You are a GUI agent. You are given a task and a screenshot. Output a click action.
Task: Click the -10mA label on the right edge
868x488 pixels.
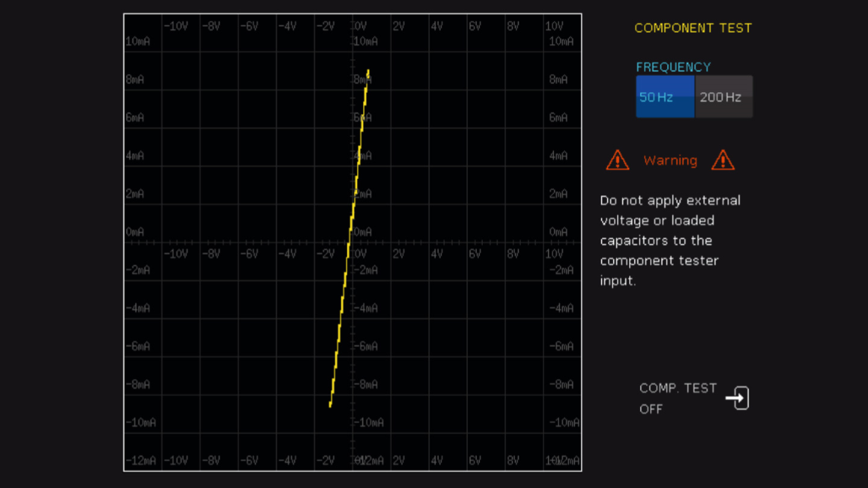[564, 422]
